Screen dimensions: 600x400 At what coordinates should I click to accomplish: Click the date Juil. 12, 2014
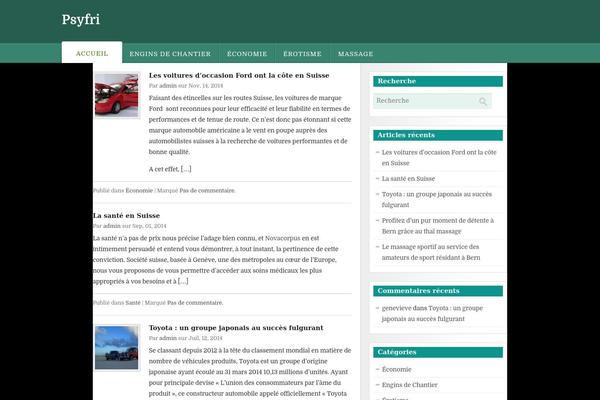click(205, 338)
